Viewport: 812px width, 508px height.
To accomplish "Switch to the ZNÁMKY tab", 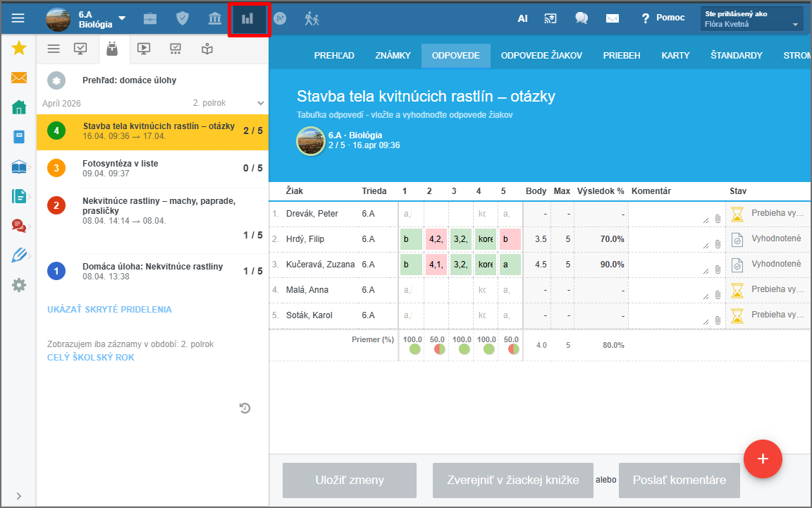I will pos(393,56).
